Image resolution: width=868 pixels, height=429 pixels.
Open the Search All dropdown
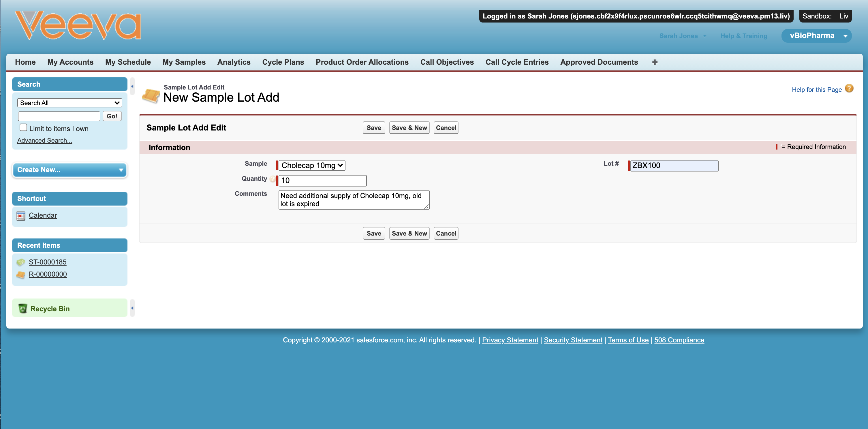point(69,103)
